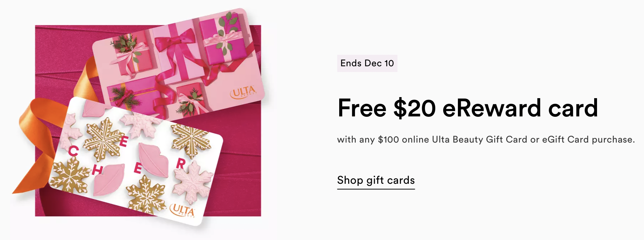The height and width of the screenshot is (240, 644).
Task: Click the Ulta Beauty logo on white card
Action: [x=182, y=210]
